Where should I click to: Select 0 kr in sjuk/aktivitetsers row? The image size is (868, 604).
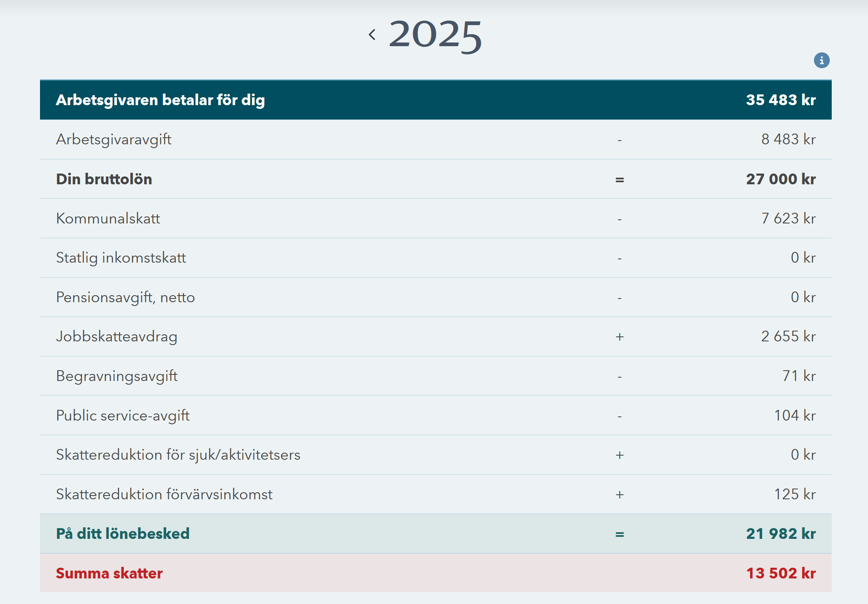coord(803,455)
